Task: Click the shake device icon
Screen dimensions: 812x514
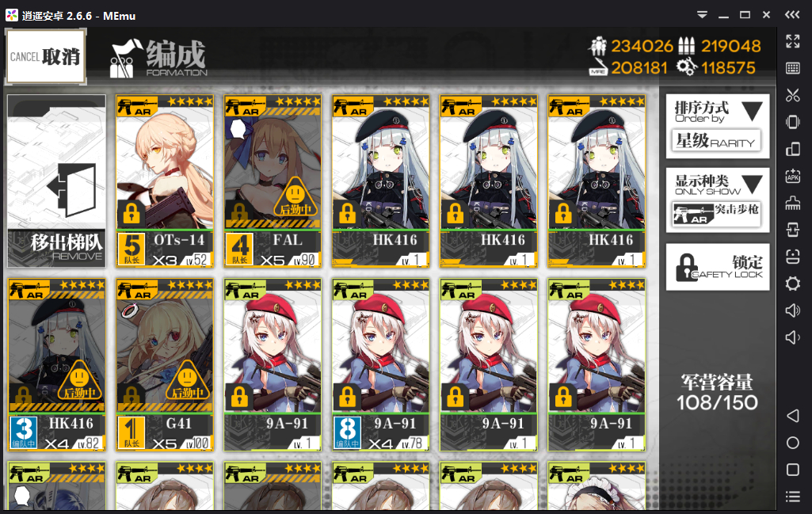Action: 792,122
